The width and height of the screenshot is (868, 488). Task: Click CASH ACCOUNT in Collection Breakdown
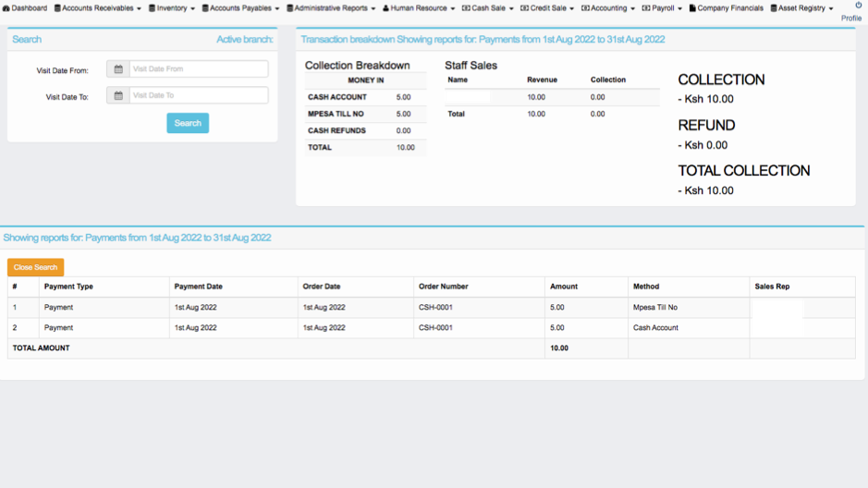pos(337,97)
